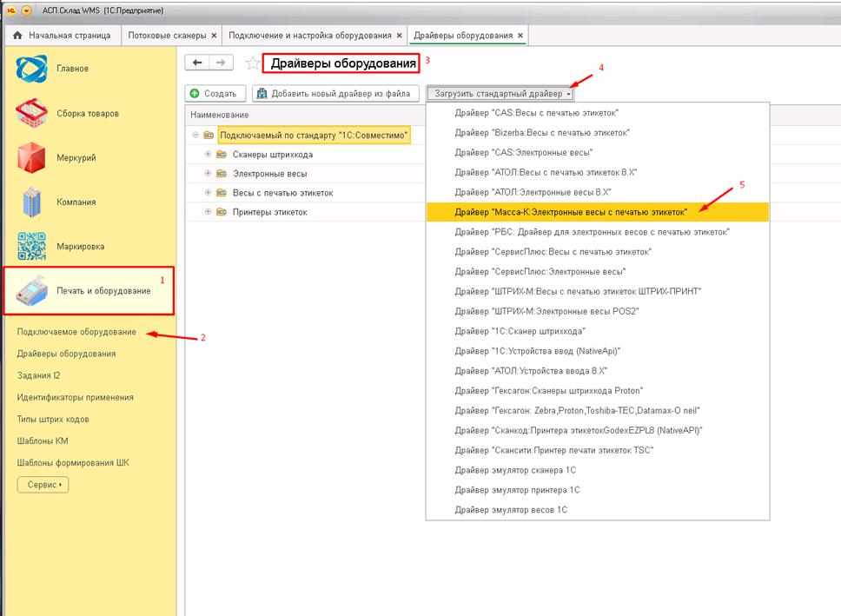The height and width of the screenshot is (616, 841).
Task: Expand the Сканеры штрихкода group
Action: (209, 154)
